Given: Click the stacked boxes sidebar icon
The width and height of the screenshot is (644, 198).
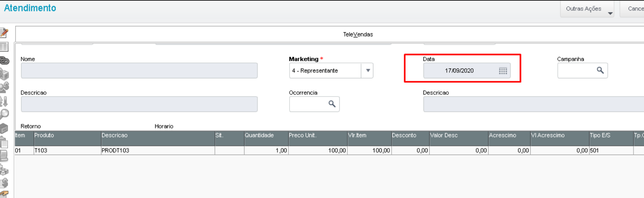Looking at the screenshot, I should coord(4,74).
